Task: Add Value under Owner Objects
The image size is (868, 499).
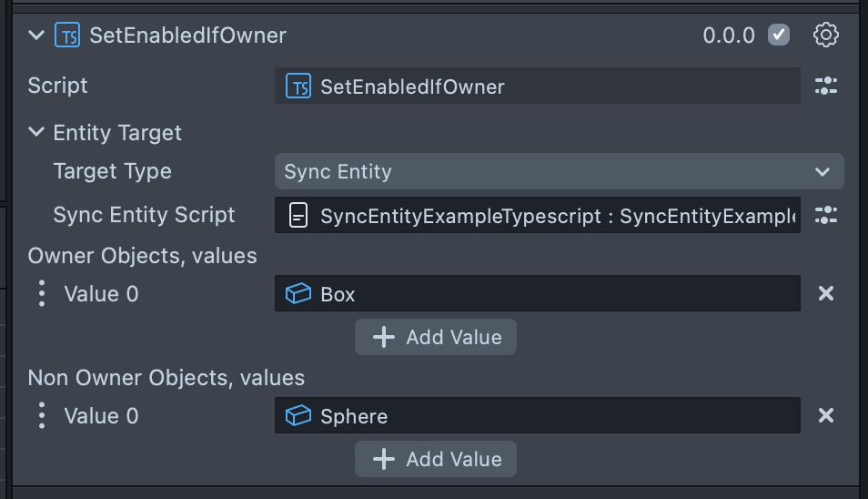Action: click(436, 337)
